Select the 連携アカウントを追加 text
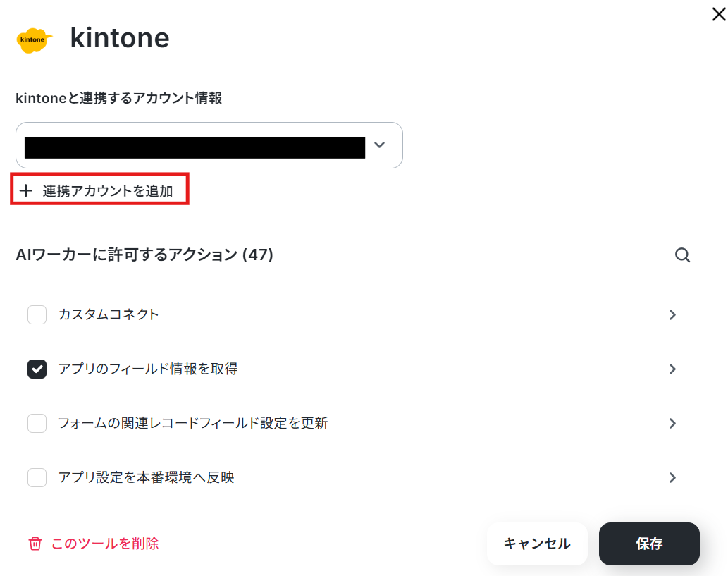Image resolution: width=728 pixels, height=576 pixels. (108, 191)
